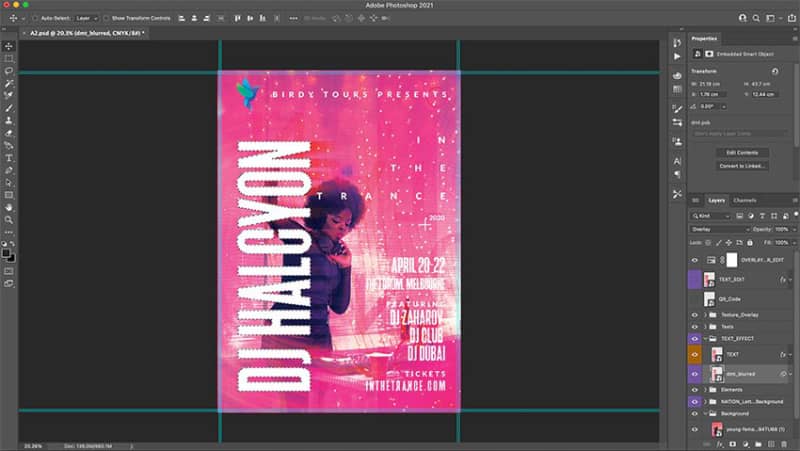
Task: Select the Move tool
Action: coord(9,46)
